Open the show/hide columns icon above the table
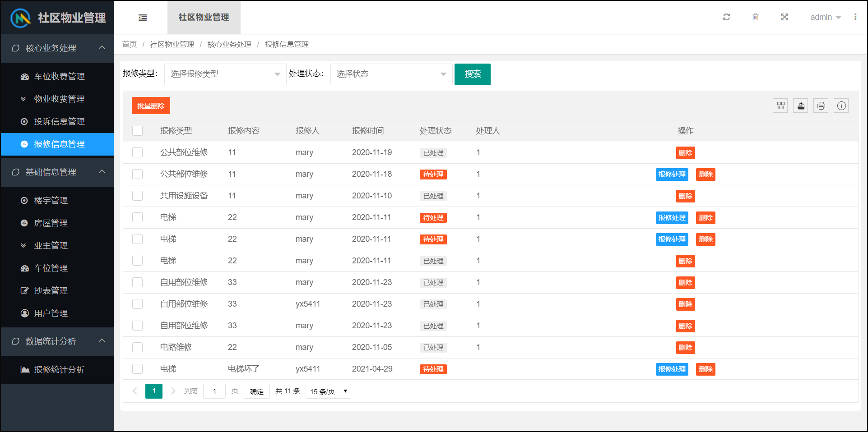 pyautogui.click(x=780, y=106)
